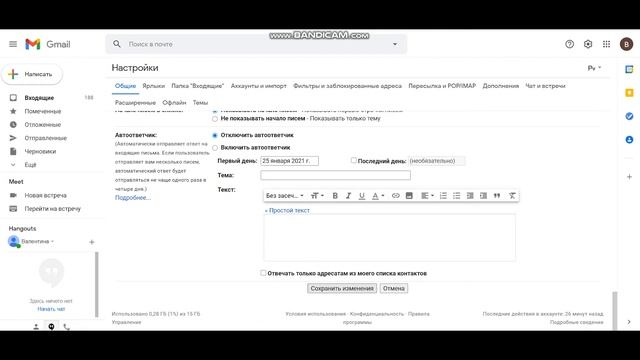Click the Тема subject input field
Screen dimensions: 640x360
pos(336,175)
